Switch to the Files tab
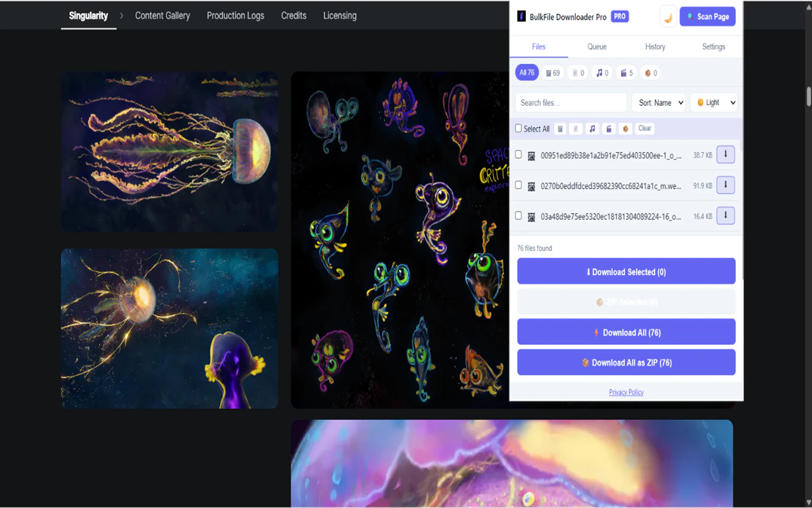Screen dimensions: 812x508 539,46
